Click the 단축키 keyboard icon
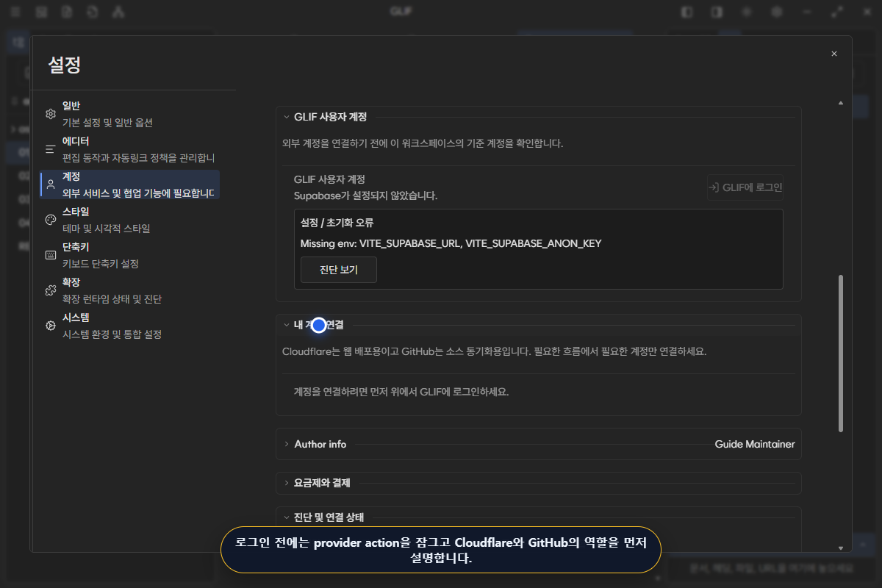The image size is (882, 588). pos(50,255)
